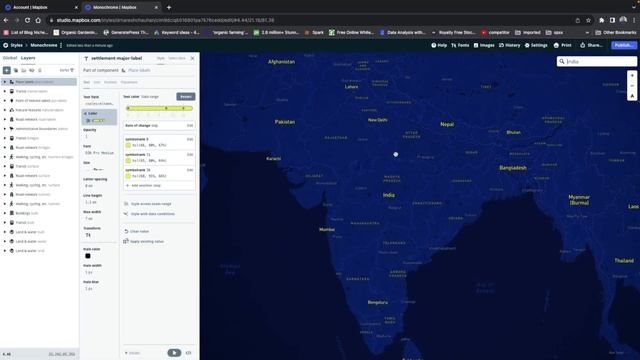Expand the Land & water land component

coord(5,251)
